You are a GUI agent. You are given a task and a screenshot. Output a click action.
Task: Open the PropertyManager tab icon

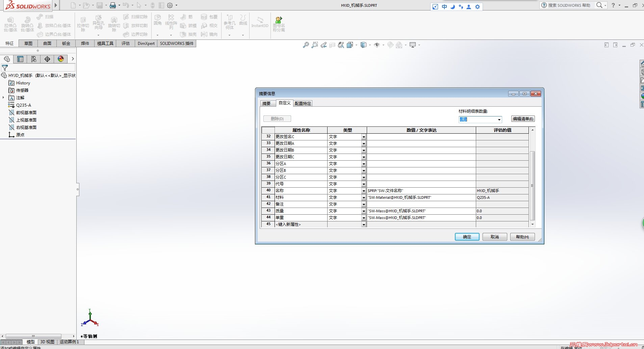click(x=20, y=59)
